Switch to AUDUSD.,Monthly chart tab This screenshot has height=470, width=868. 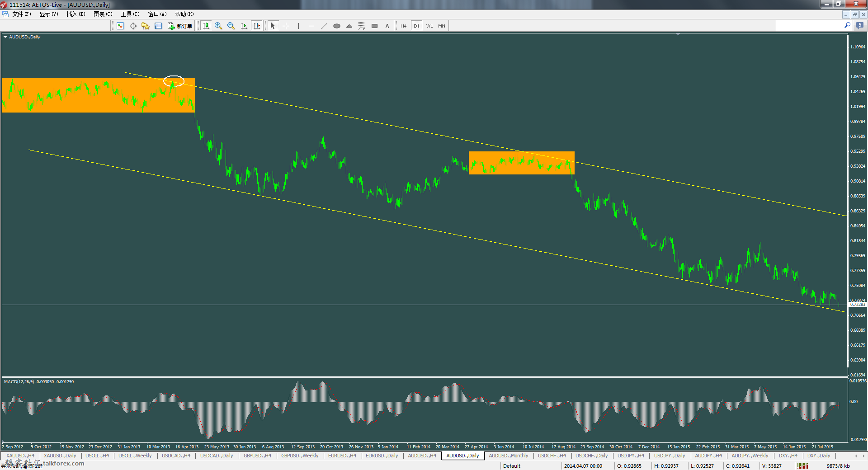pos(509,456)
